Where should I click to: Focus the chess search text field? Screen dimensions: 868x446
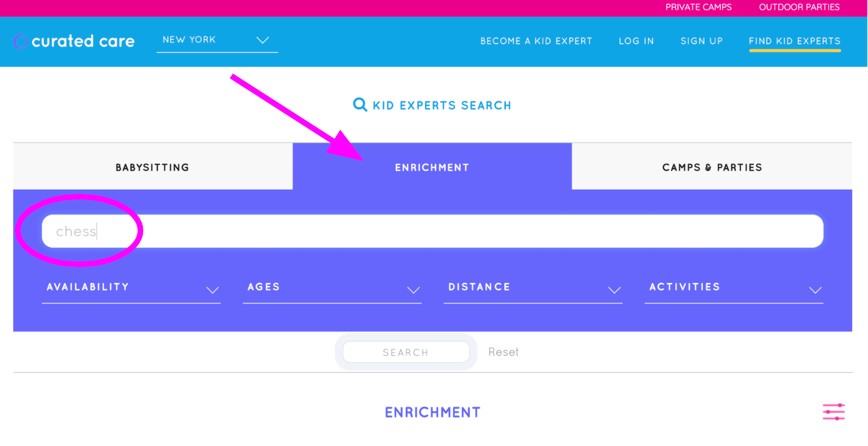pos(432,231)
